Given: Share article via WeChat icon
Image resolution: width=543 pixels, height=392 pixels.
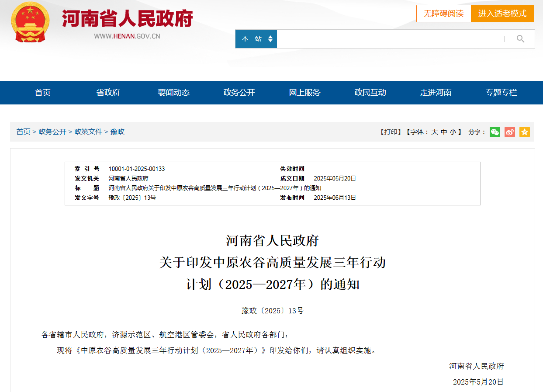Looking at the screenshot, I should [x=495, y=132].
